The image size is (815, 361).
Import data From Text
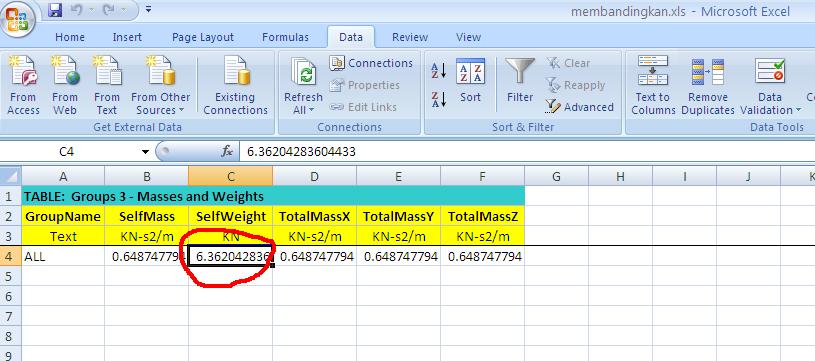click(x=107, y=86)
